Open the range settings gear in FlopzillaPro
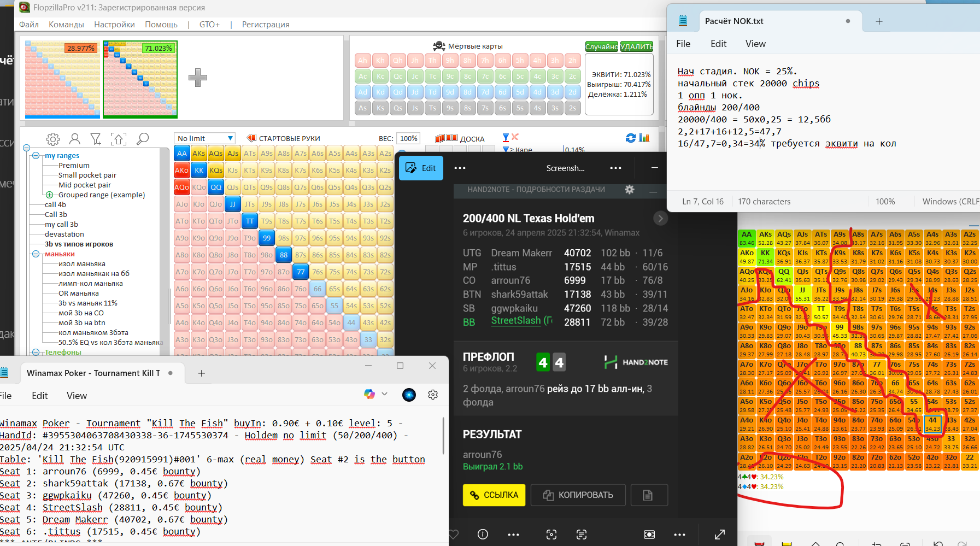The height and width of the screenshot is (546, 980). point(53,139)
